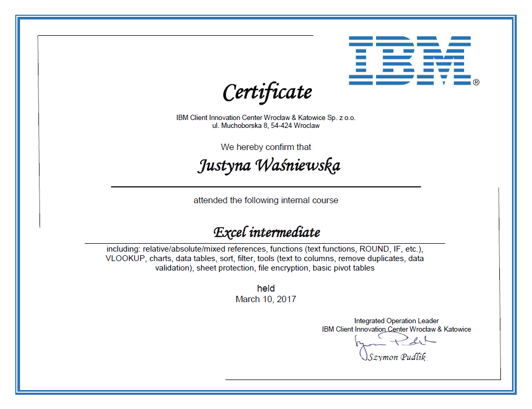The width and height of the screenshot is (532, 409).
Task: Click the "Certificate" heading
Action: [267, 92]
